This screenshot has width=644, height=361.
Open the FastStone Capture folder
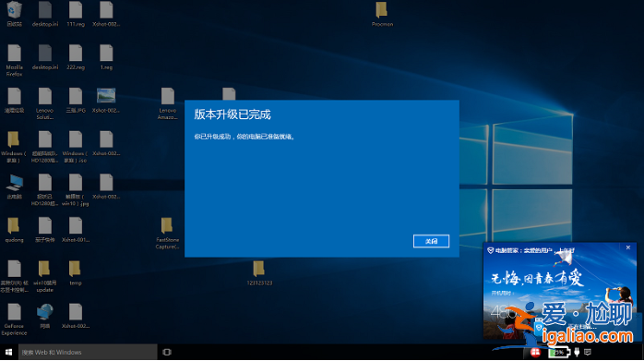point(167,225)
